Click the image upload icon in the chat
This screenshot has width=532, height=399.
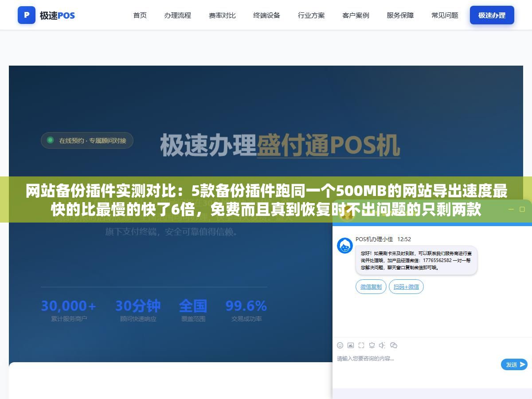pos(351,345)
